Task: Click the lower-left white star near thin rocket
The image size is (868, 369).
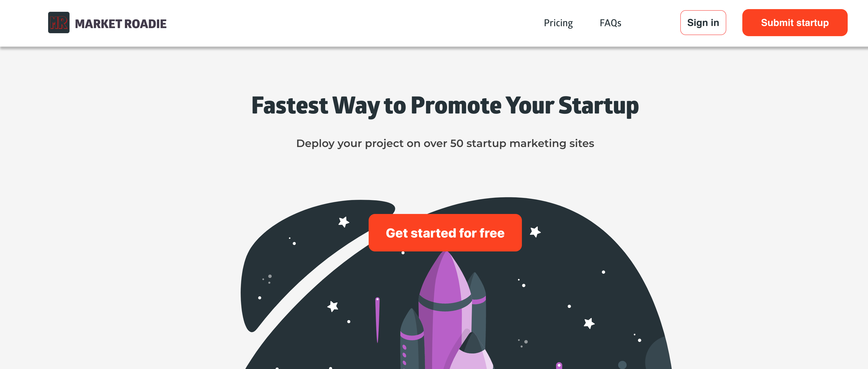Action: point(333,306)
